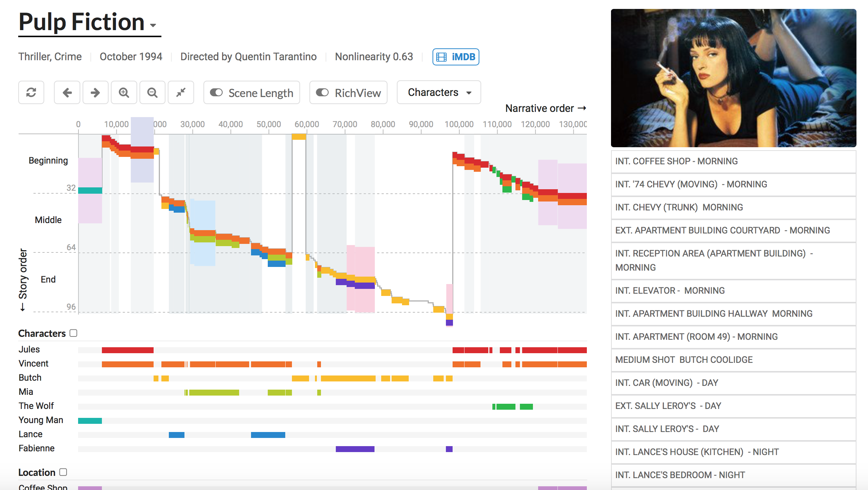The width and height of the screenshot is (868, 490).
Task: Click the zoom out magnifier icon
Action: coord(152,93)
